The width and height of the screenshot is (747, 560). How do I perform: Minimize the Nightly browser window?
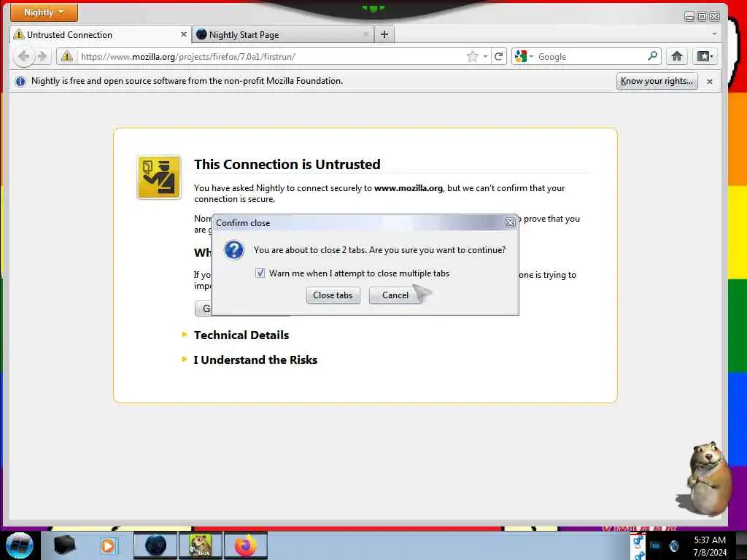[x=689, y=17]
